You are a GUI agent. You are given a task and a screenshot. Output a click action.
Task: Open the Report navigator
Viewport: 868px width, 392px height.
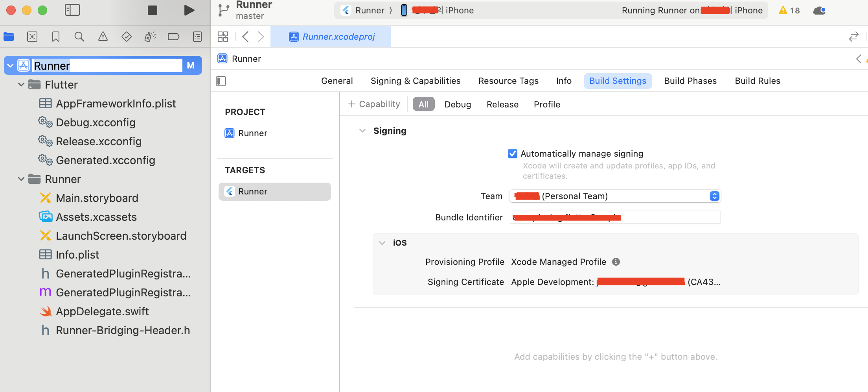click(197, 37)
